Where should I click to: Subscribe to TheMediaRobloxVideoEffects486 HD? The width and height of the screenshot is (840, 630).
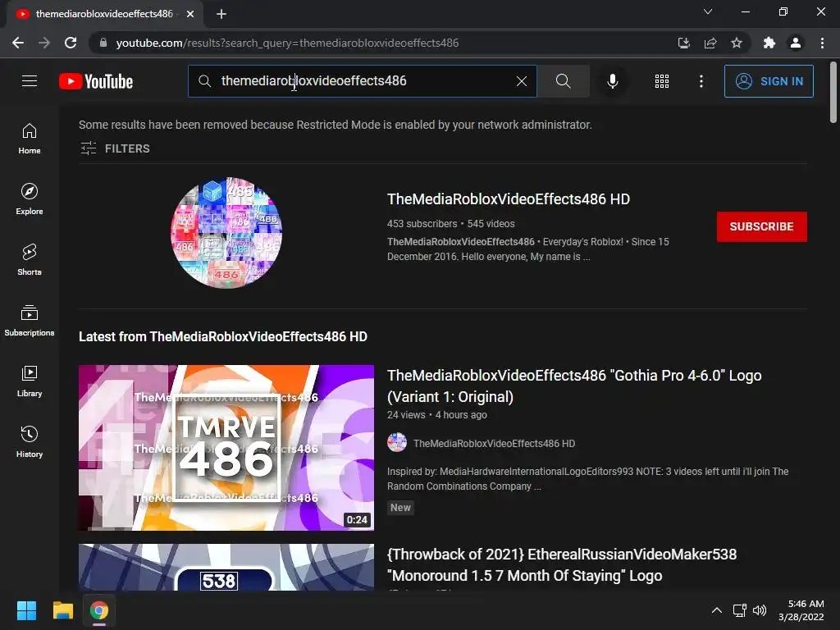click(762, 226)
